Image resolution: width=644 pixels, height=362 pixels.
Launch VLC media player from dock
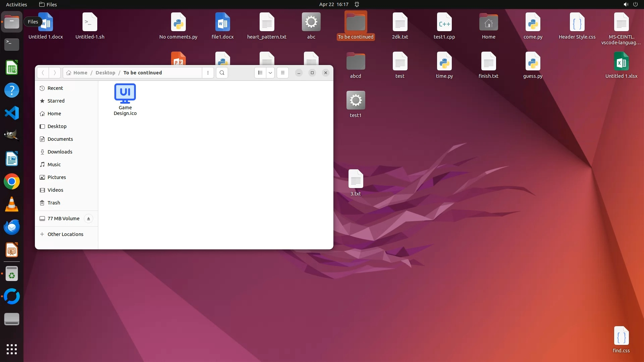click(12, 204)
